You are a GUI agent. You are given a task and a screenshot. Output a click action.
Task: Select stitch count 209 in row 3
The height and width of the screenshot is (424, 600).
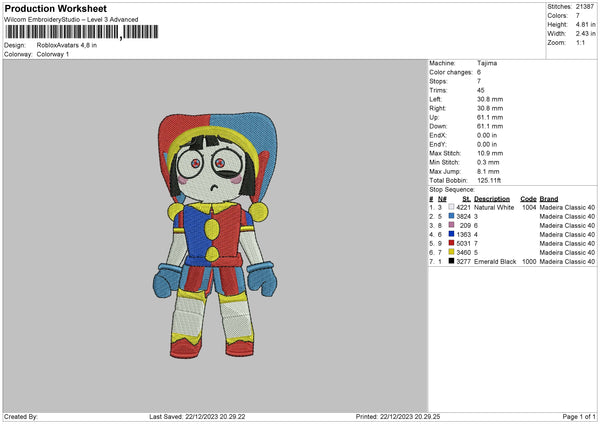(x=465, y=225)
